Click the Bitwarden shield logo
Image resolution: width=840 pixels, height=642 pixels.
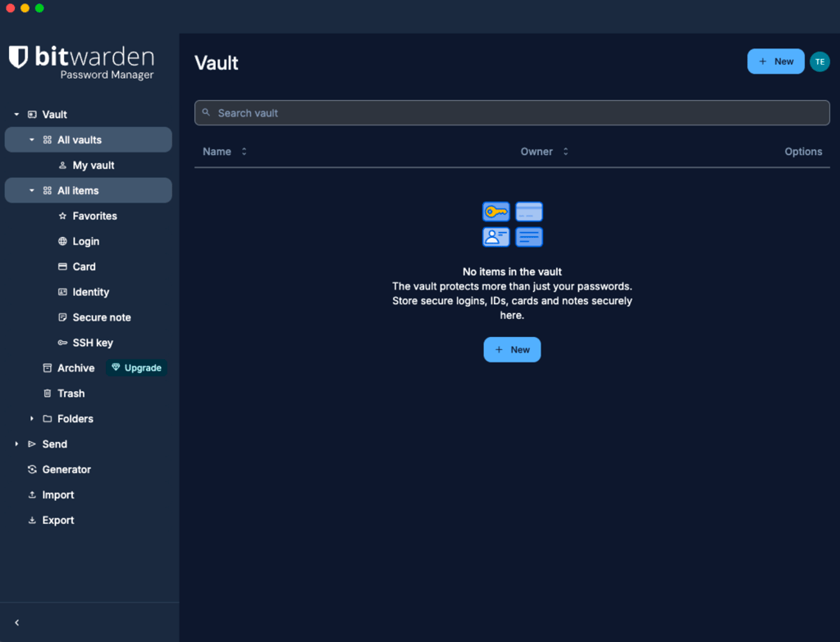pos(18,57)
